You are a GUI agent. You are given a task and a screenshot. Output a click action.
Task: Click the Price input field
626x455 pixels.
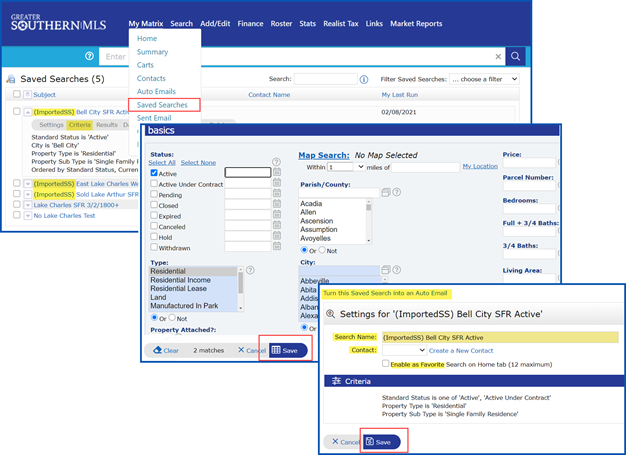[x=529, y=162]
